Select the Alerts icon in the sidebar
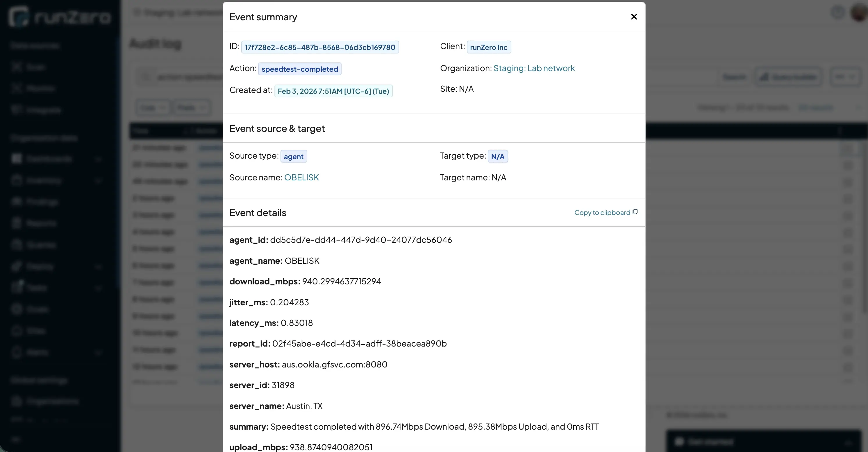The height and width of the screenshot is (452, 868). tap(17, 352)
